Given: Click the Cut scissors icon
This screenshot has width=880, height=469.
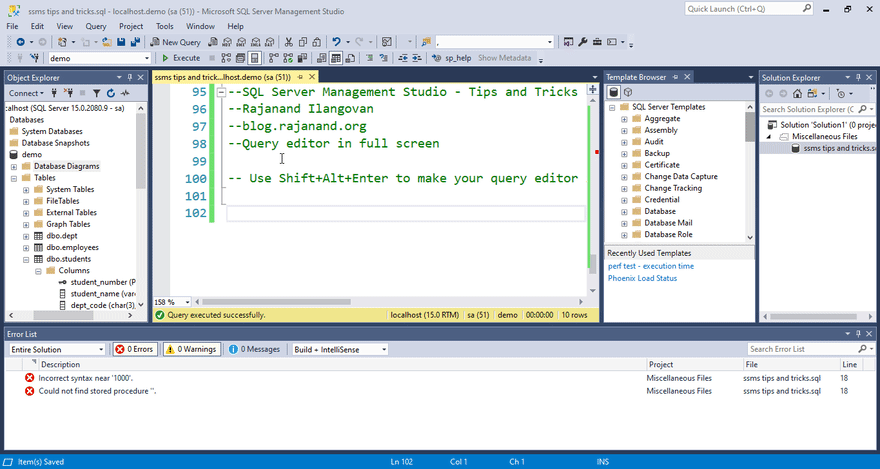Looking at the screenshot, I should pyautogui.click(x=288, y=42).
